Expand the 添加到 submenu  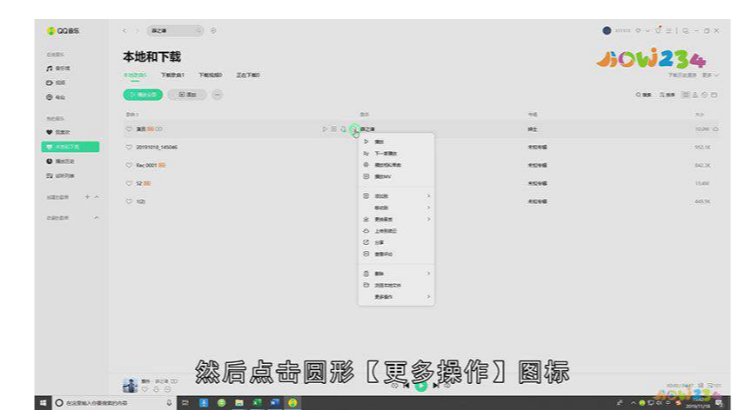tap(396, 196)
